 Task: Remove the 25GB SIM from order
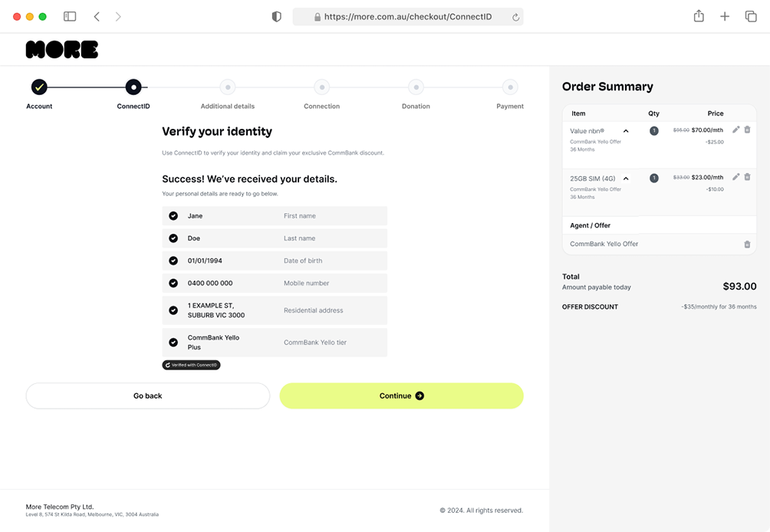pyautogui.click(x=747, y=177)
